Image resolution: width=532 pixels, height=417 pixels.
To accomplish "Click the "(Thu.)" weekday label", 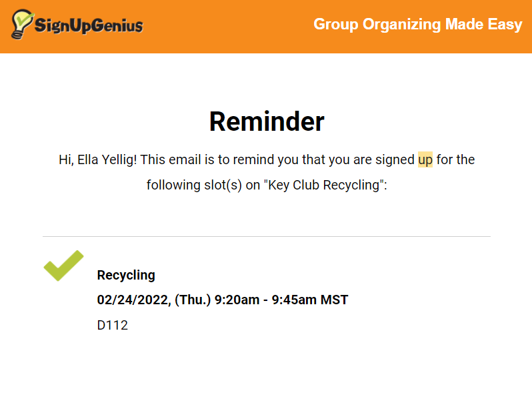I will (193, 300).
